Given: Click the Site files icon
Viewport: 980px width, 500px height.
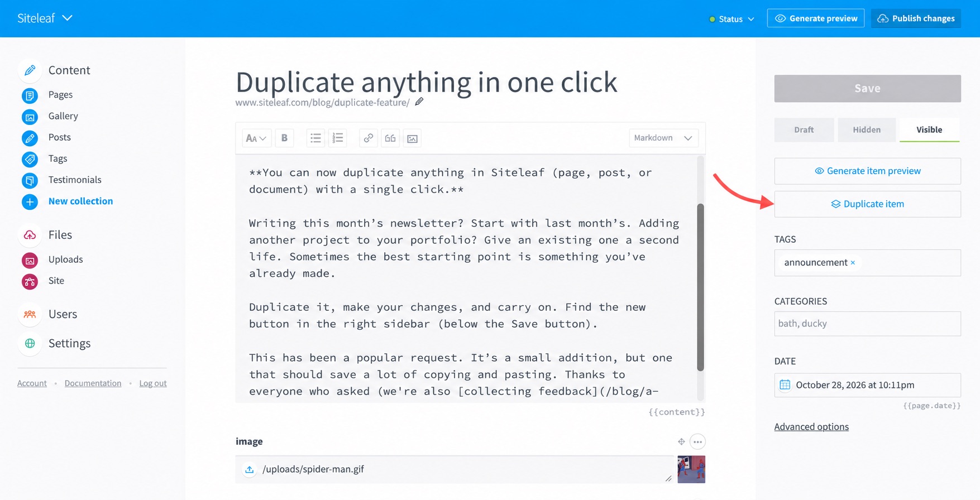Looking at the screenshot, I should [x=30, y=281].
